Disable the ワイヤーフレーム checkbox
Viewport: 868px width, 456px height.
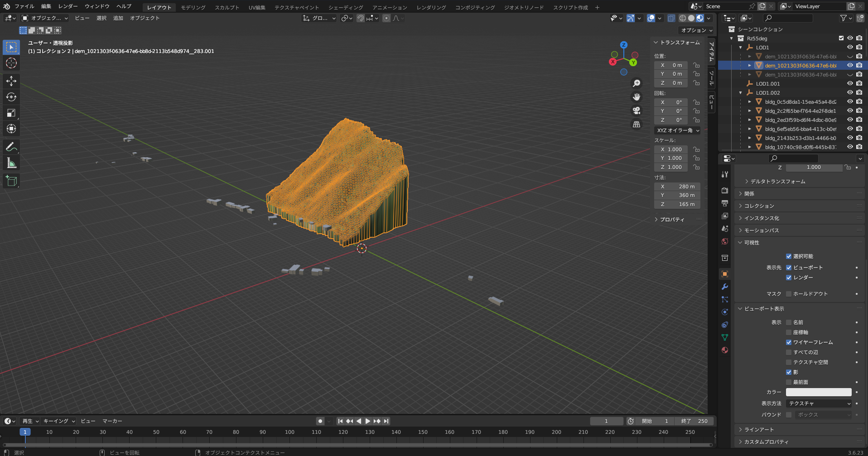(x=789, y=342)
